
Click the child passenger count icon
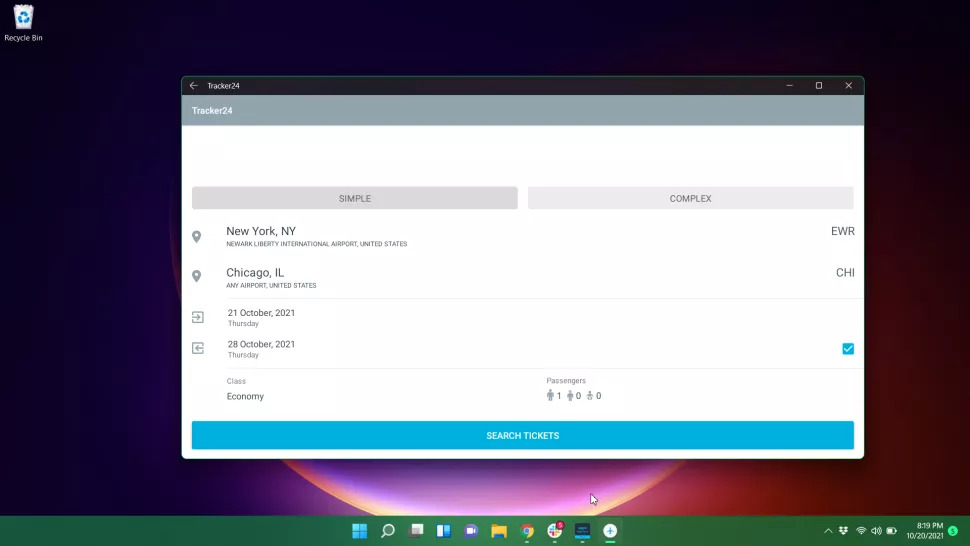coord(570,396)
